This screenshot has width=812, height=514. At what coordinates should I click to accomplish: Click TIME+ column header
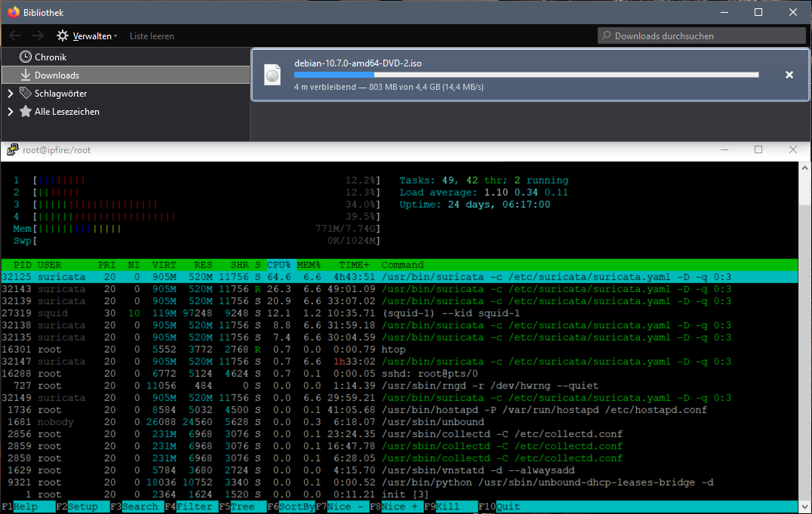point(354,265)
